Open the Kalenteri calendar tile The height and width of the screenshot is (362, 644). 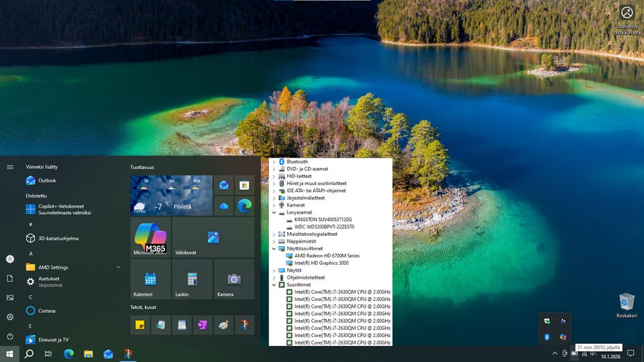[x=150, y=279]
